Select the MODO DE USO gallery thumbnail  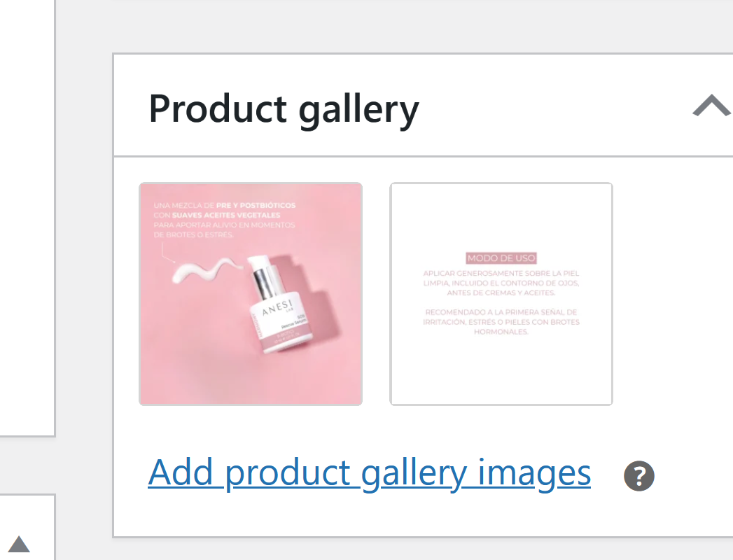(x=501, y=294)
